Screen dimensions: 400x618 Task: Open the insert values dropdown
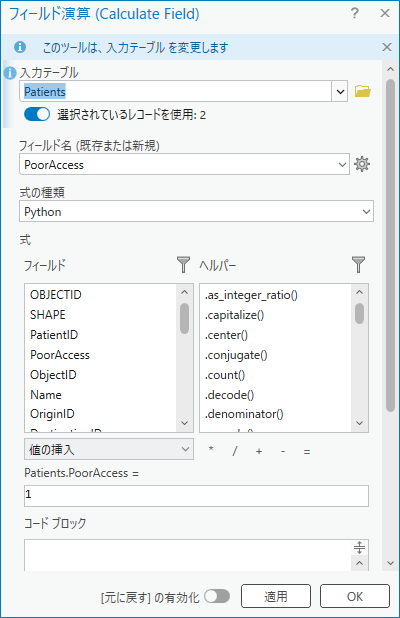coord(109,449)
